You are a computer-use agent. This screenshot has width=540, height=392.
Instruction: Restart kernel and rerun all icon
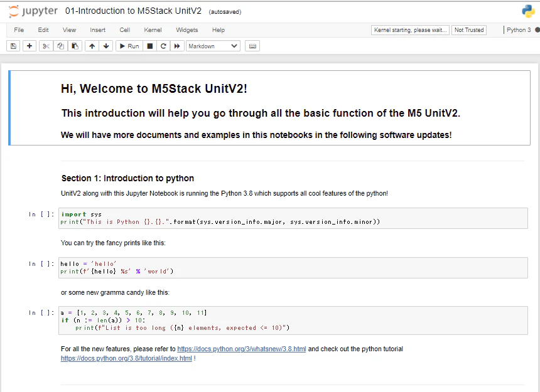[x=177, y=46]
